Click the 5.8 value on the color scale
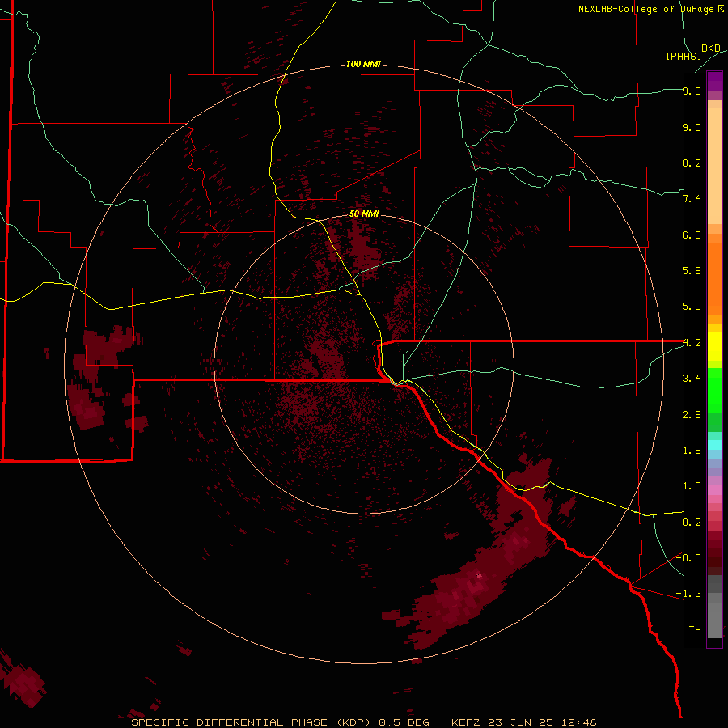Viewport: 728px width, 728px height. click(x=692, y=271)
